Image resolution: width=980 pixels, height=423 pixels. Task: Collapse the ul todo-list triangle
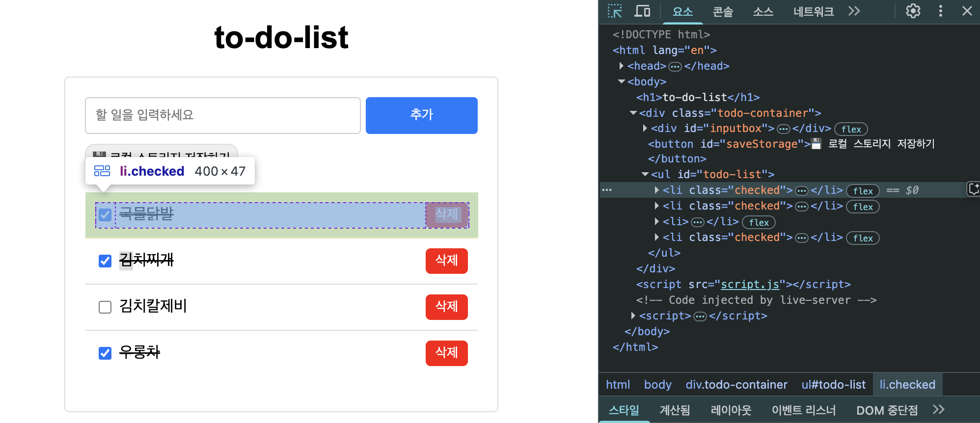[645, 174]
